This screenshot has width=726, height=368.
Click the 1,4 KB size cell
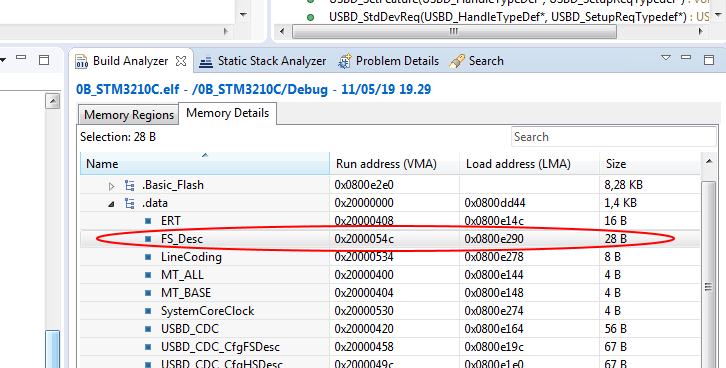coord(620,203)
